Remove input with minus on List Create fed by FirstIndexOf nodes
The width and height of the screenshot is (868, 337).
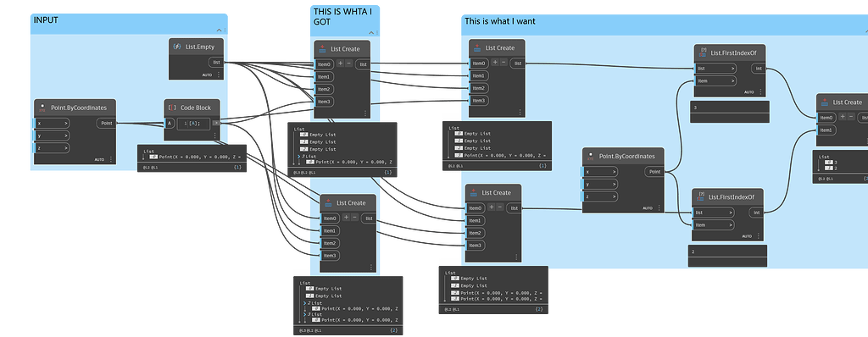tap(851, 117)
